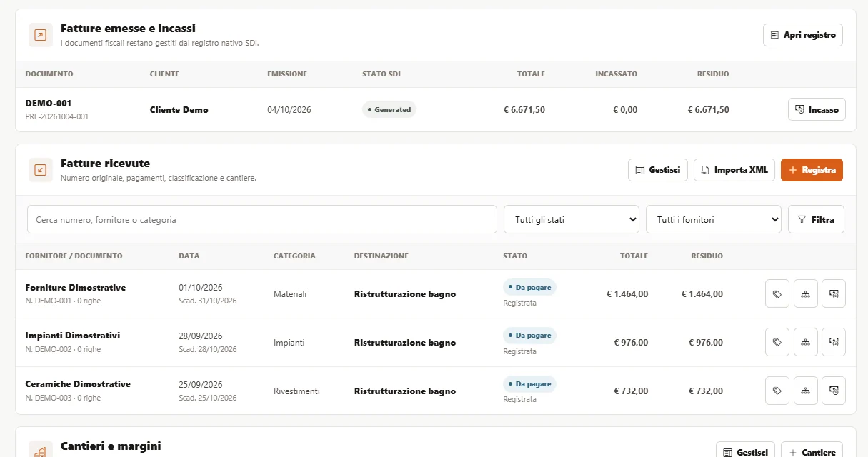
Task: Expand the 'Tutti i fornitori' dropdown
Action: pos(714,219)
